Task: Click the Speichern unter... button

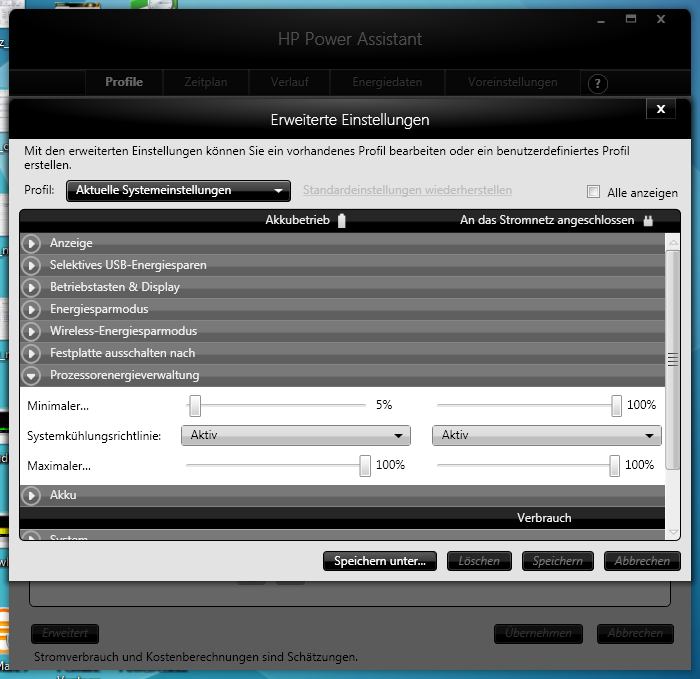Action: (379, 561)
